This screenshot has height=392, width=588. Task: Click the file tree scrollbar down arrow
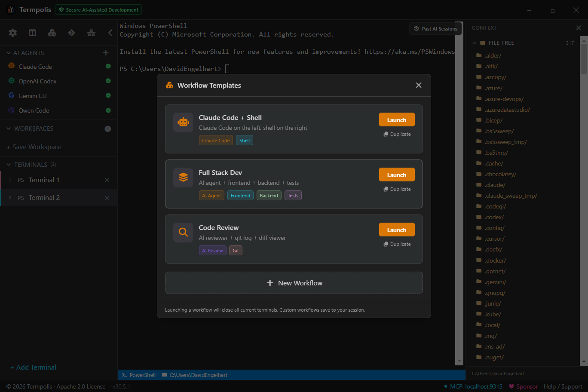coord(584,362)
